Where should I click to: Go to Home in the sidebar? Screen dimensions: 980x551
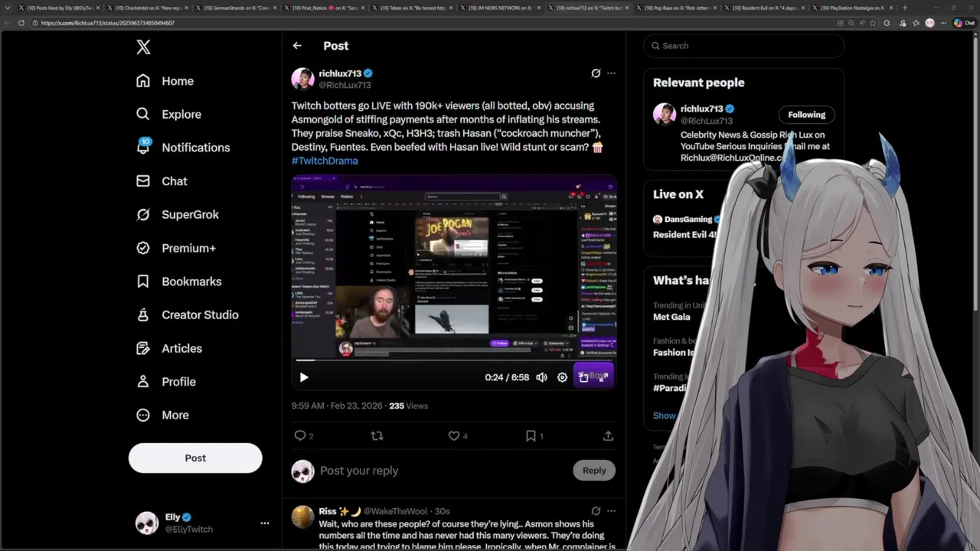pos(165,81)
